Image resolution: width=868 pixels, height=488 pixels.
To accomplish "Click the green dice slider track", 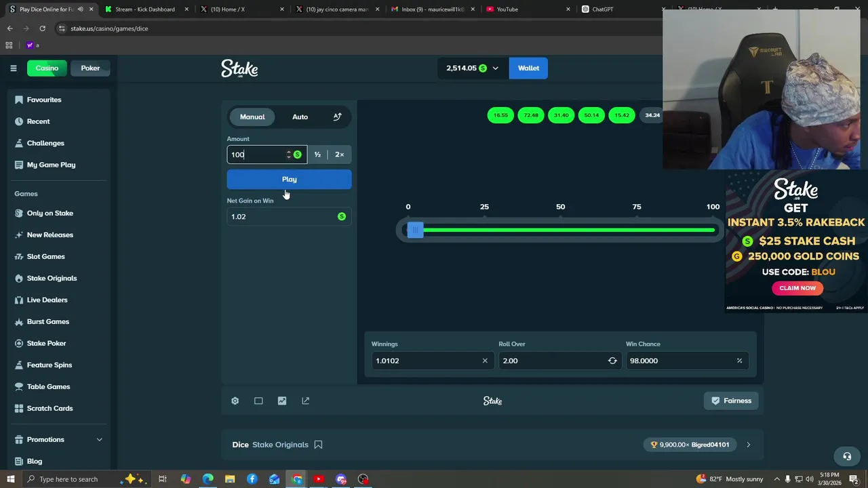I will [x=569, y=230].
